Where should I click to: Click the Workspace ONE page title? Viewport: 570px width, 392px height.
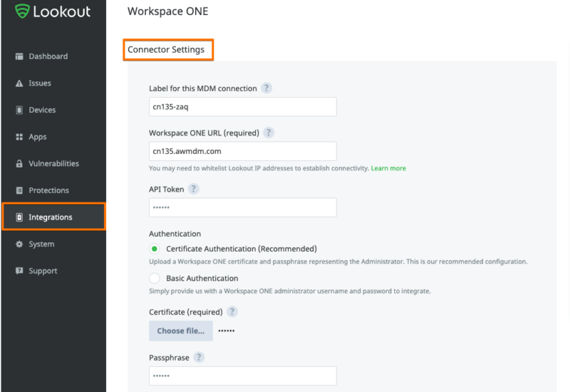pyautogui.click(x=168, y=11)
